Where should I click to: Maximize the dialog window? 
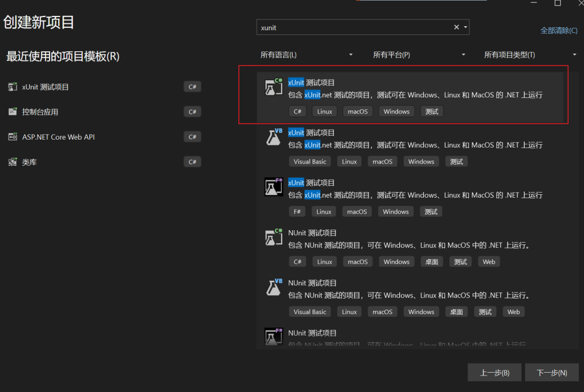point(557,3)
